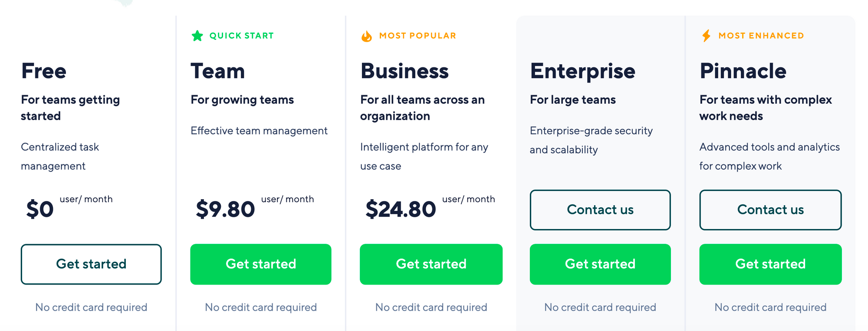Click No credit card required under Free plan
Viewport: 868px width, 331px height.
(91, 307)
